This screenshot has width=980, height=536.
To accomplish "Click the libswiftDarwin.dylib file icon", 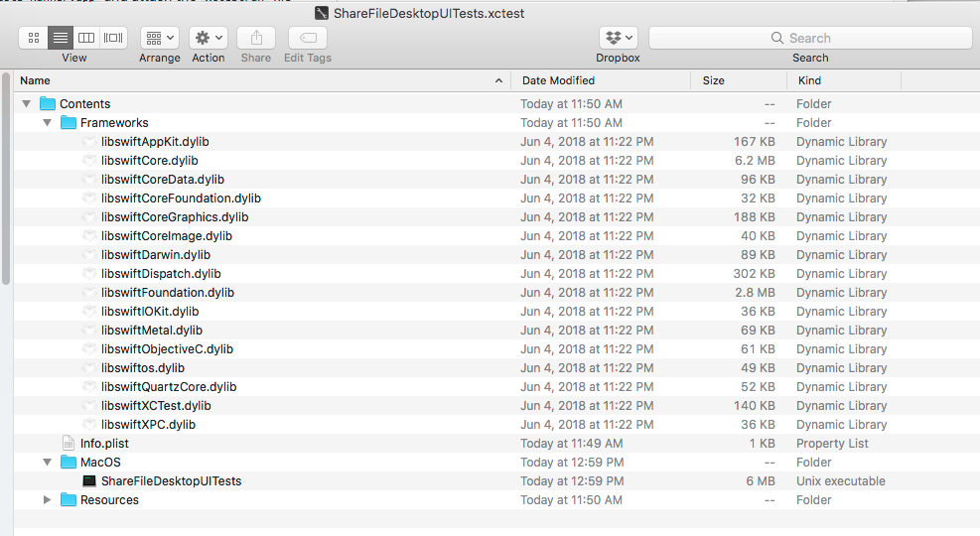I will [89, 254].
